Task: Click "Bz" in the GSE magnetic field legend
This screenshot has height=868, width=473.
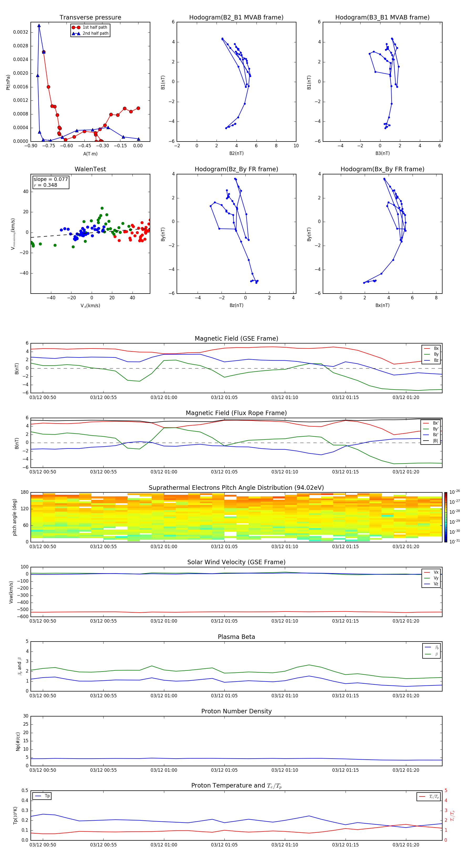Action: point(431,360)
